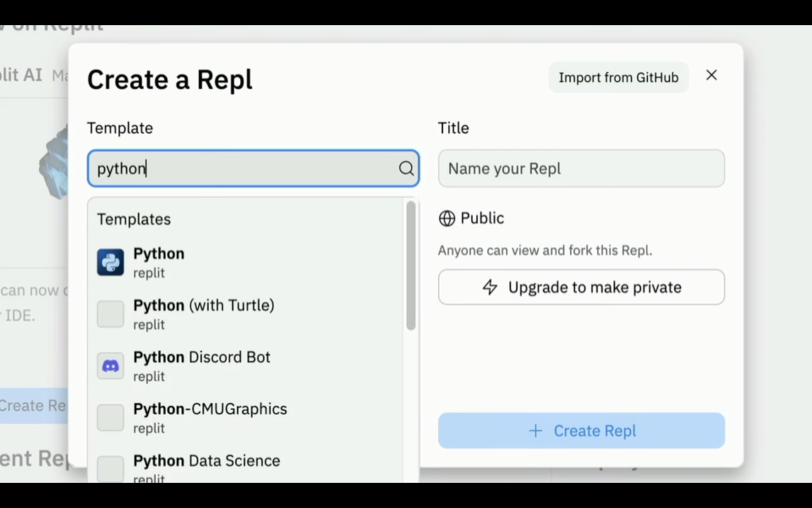This screenshot has width=812, height=508.
Task: Click the Templates section heading
Action: point(134,219)
